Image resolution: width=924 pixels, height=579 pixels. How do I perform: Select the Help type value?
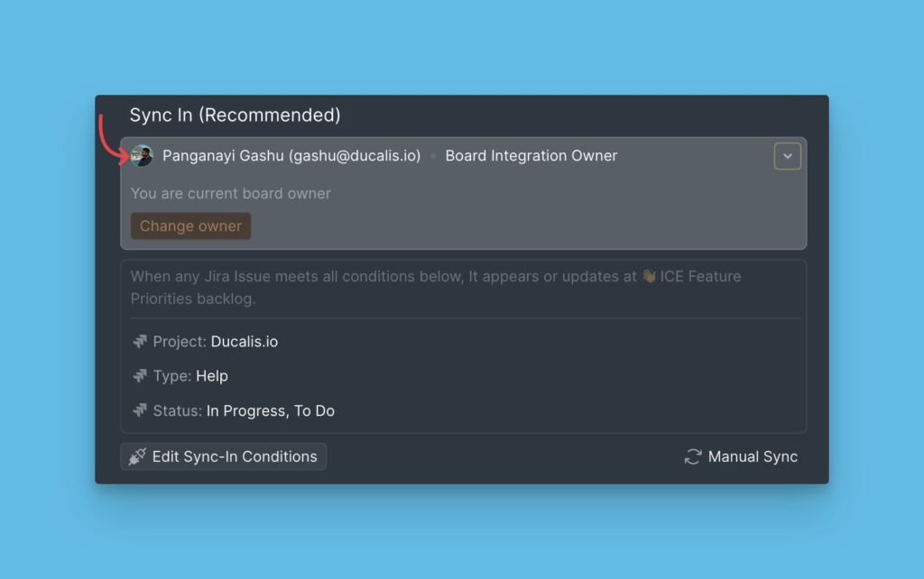(212, 376)
